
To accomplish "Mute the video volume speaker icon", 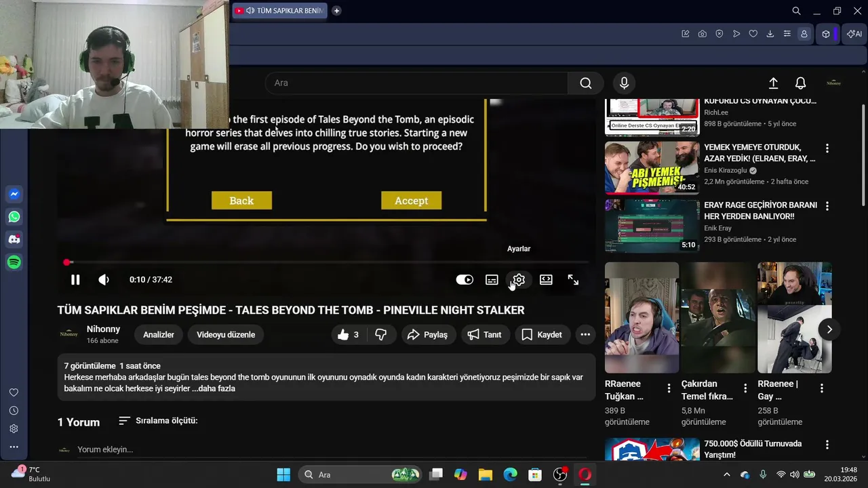I will [x=104, y=280].
